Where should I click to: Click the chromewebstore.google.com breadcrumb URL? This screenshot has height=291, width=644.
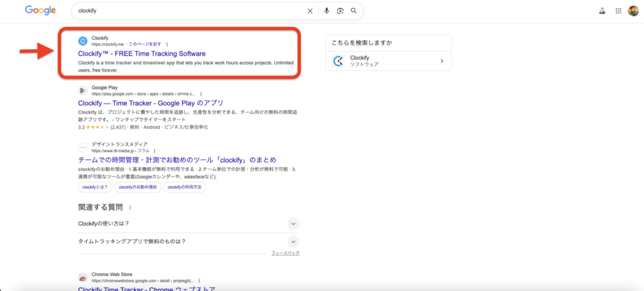click(x=143, y=281)
